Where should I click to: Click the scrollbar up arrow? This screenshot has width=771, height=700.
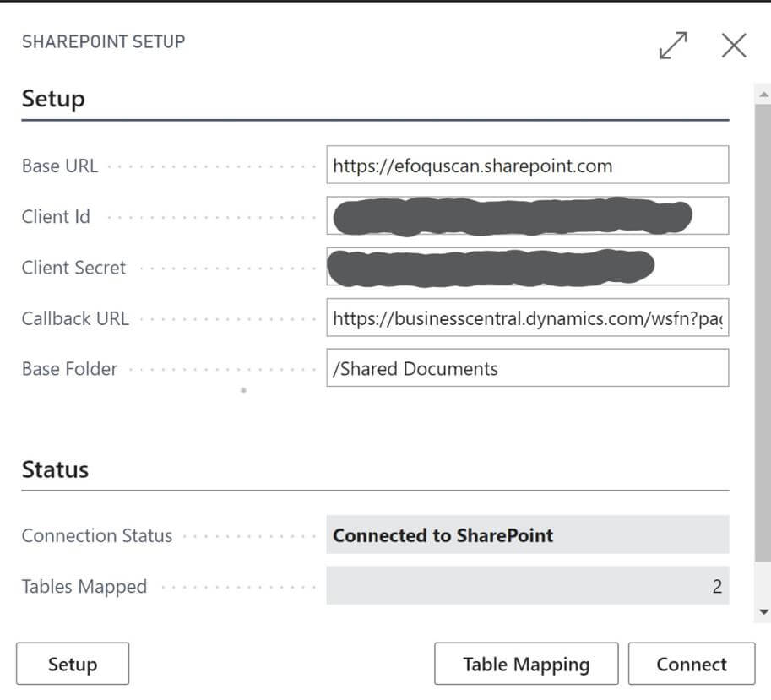pyautogui.click(x=763, y=94)
